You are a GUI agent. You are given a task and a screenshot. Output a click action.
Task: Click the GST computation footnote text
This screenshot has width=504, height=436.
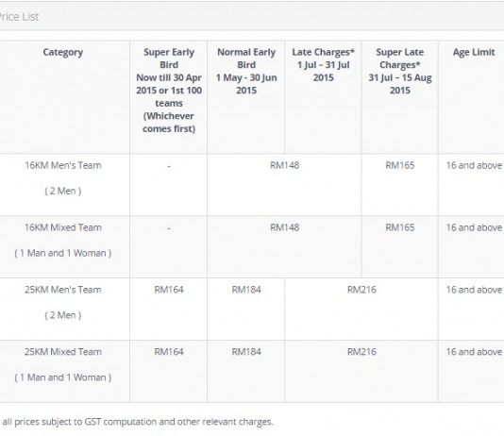(137, 422)
